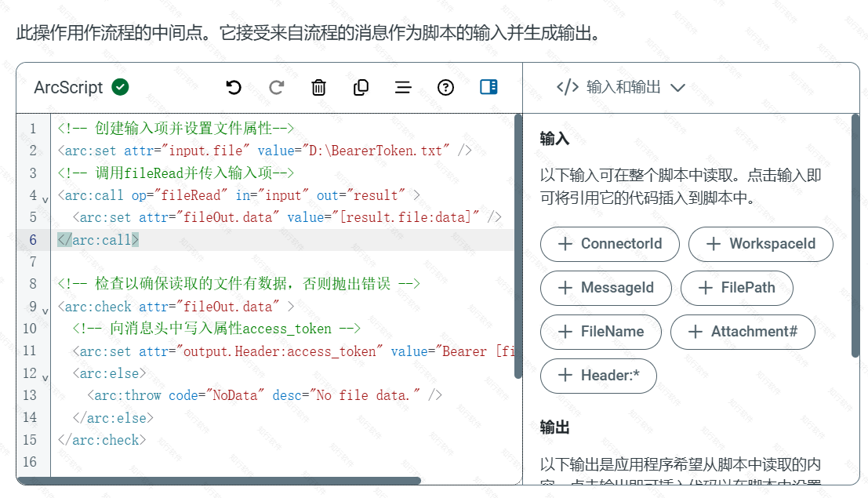Click the format lines icon
868x498 pixels.
pyautogui.click(x=403, y=87)
